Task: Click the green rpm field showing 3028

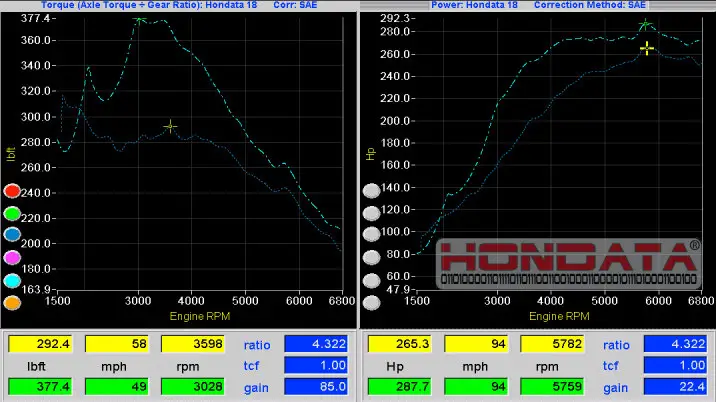Action: 193,386
